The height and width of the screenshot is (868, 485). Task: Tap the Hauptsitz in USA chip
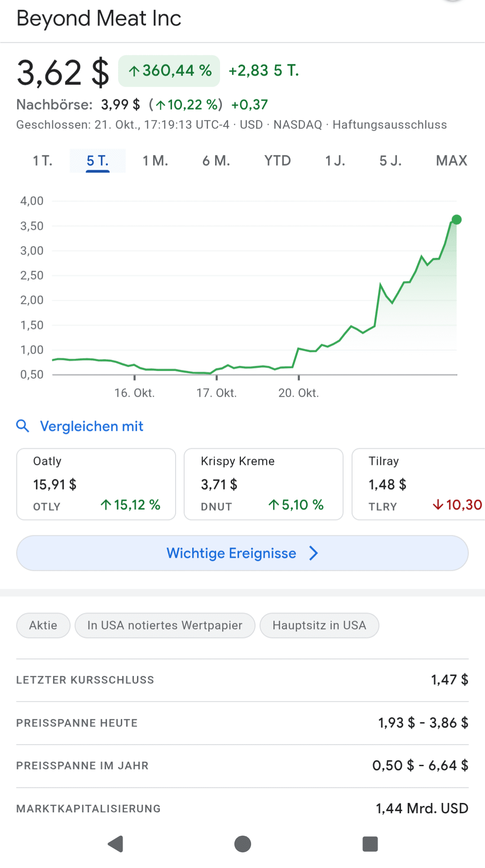pyautogui.click(x=319, y=625)
